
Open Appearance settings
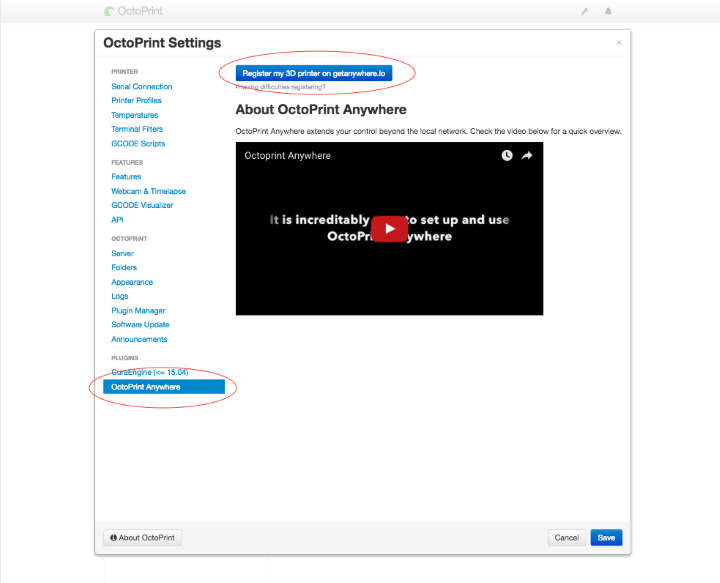(132, 282)
